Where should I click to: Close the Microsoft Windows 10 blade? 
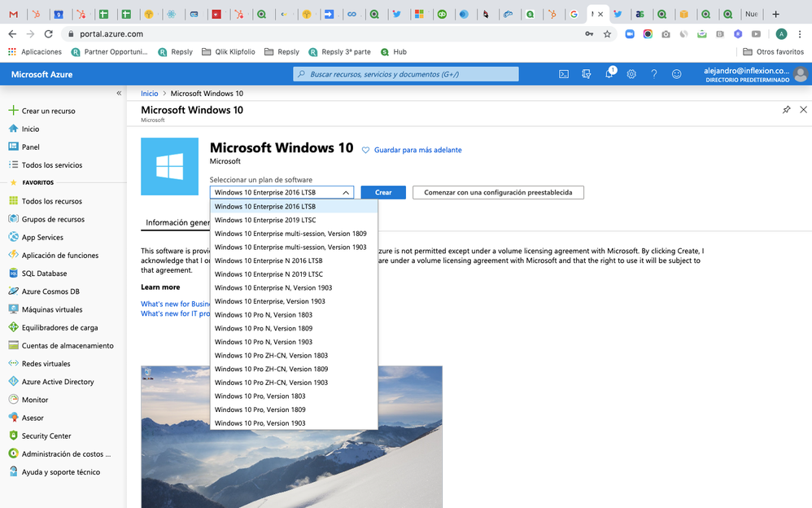(803, 109)
